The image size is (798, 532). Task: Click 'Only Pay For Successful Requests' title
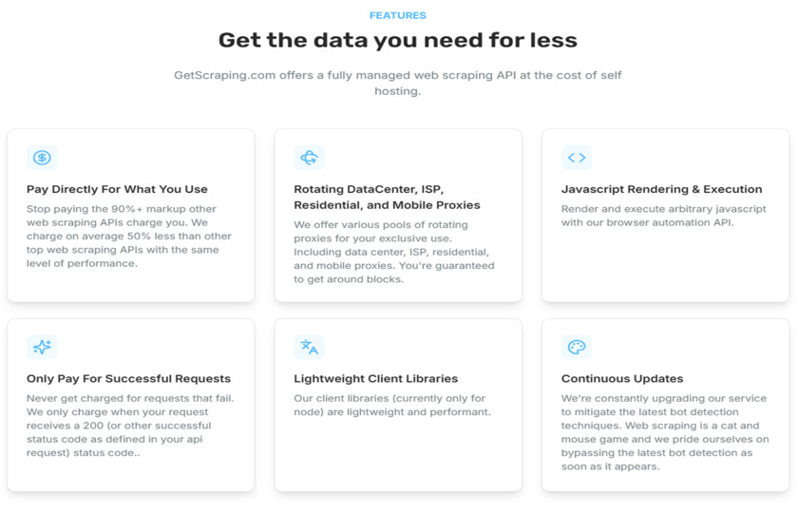128,378
